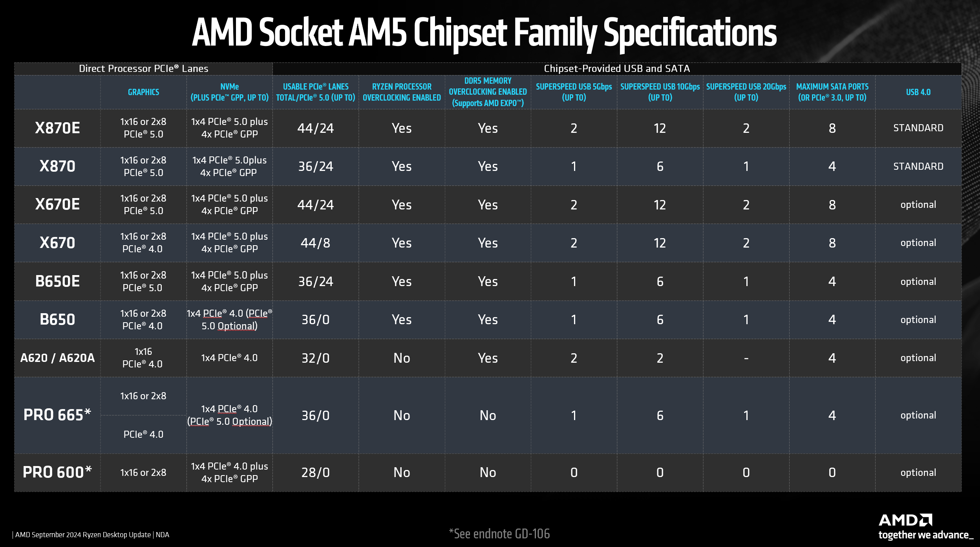Click the GRAPHICS column header
The height and width of the screenshot is (547, 980).
point(143,92)
